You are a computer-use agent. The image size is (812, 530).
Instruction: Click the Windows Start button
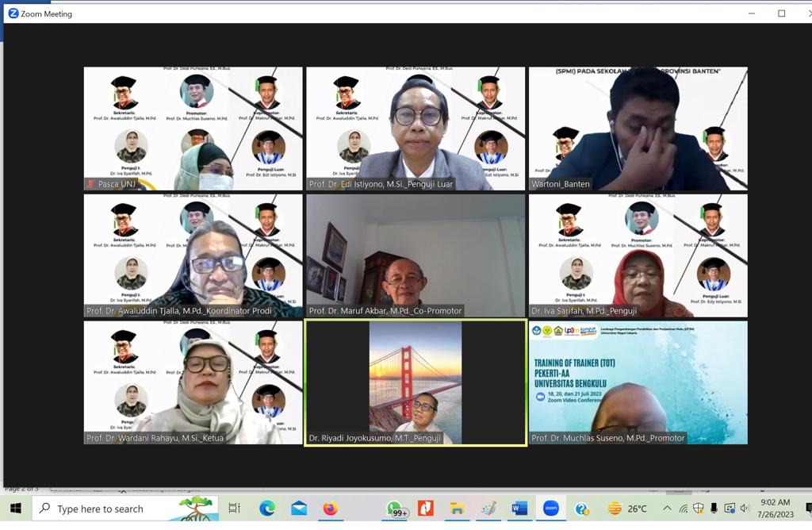pyautogui.click(x=15, y=509)
